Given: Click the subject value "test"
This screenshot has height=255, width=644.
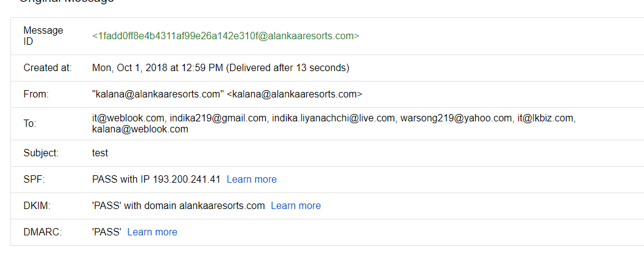Looking at the screenshot, I should pos(100,153).
